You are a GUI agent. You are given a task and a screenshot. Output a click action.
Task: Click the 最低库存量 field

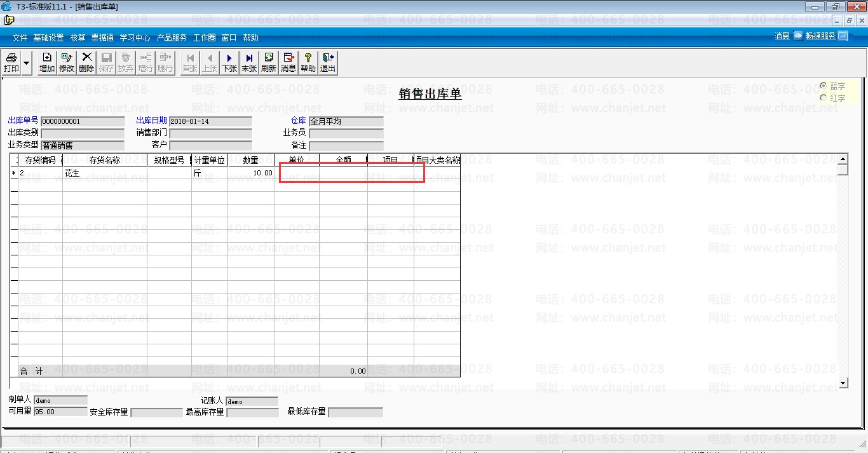pos(355,412)
